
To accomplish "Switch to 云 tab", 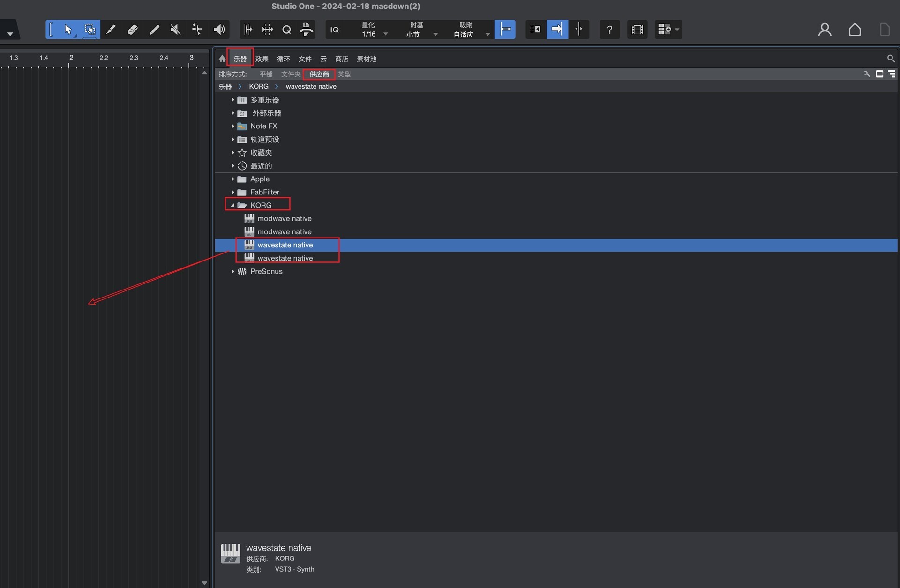I will [x=323, y=59].
